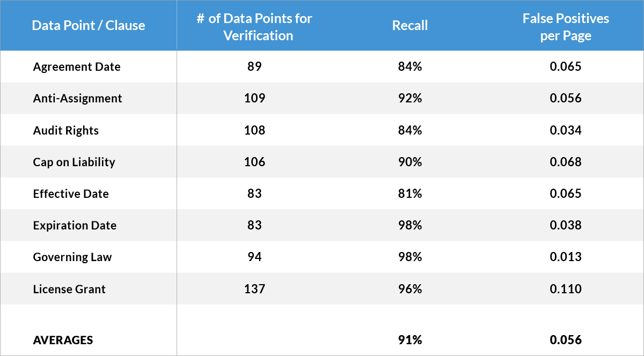Click the Recall column header
This screenshot has height=356, width=644.
(410, 26)
